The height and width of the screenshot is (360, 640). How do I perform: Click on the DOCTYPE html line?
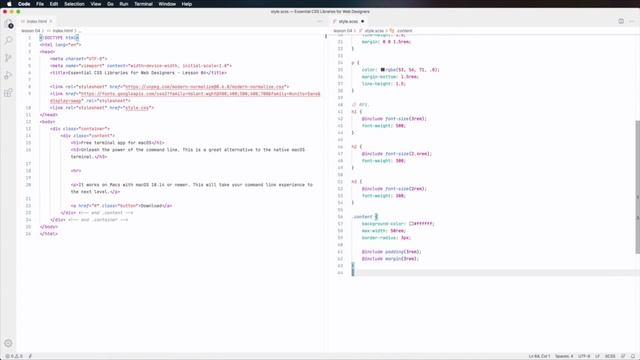[x=59, y=38]
